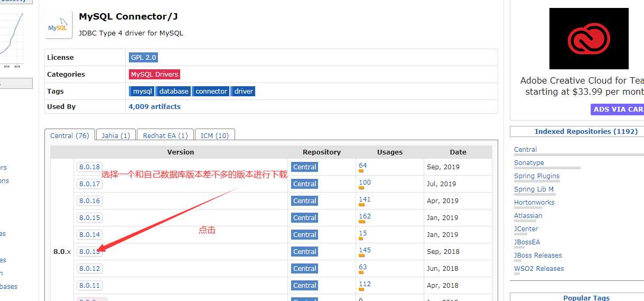Click Central badge in the 8.0.11 row

pos(305,285)
